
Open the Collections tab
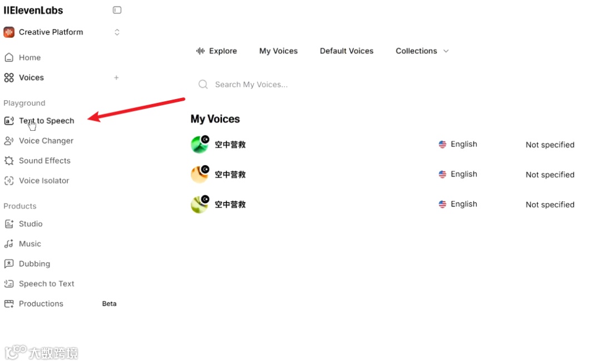pos(416,51)
